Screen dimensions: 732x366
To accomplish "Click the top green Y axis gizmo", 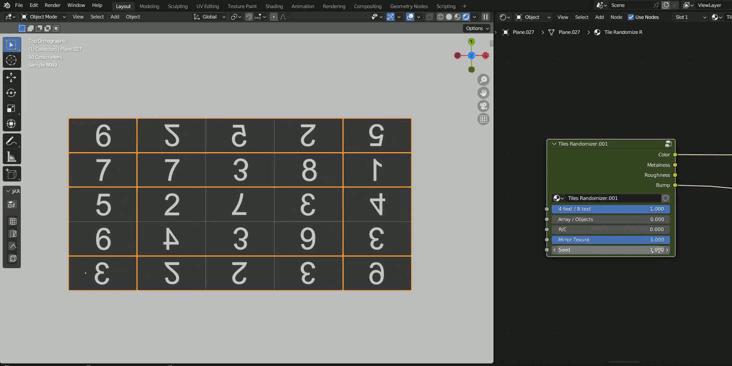I will tap(472, 42).
